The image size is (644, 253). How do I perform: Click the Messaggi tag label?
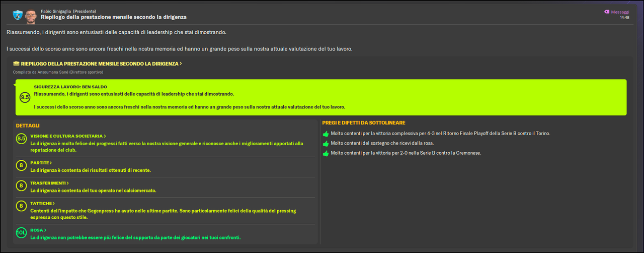[x=620, y=12]
